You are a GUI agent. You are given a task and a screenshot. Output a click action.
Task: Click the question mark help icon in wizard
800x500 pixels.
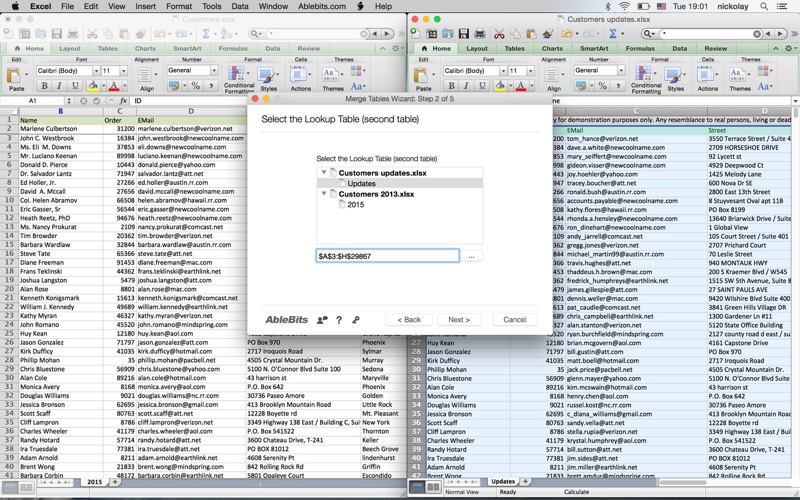[339, 320]
